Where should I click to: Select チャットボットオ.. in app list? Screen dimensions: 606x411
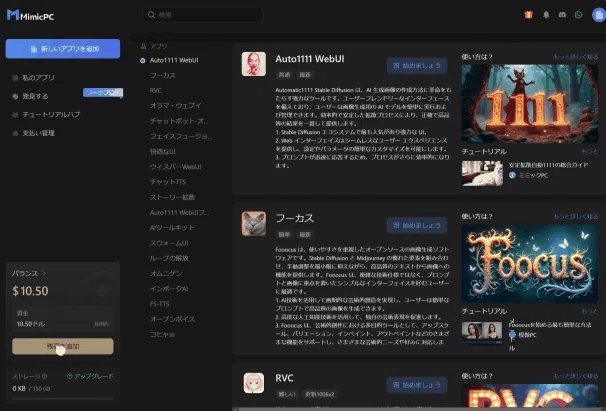tap(179, 121)
